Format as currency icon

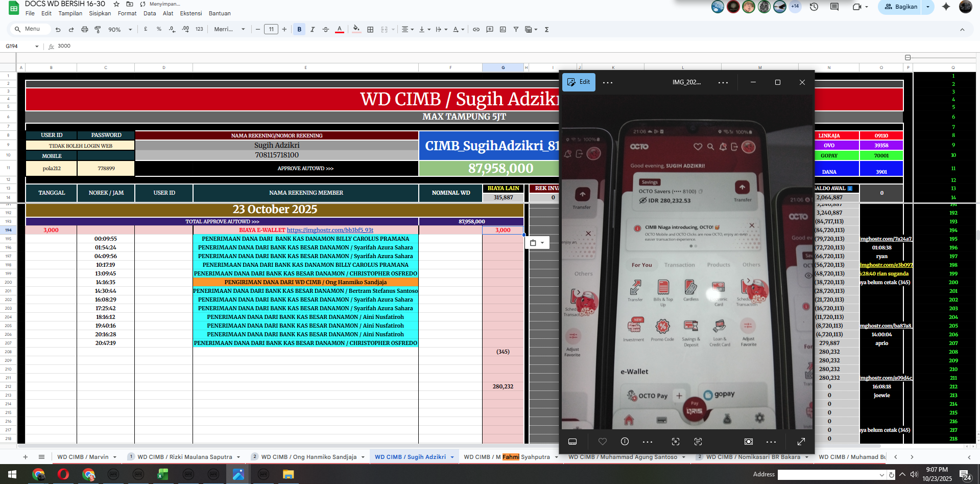[146, 29]
